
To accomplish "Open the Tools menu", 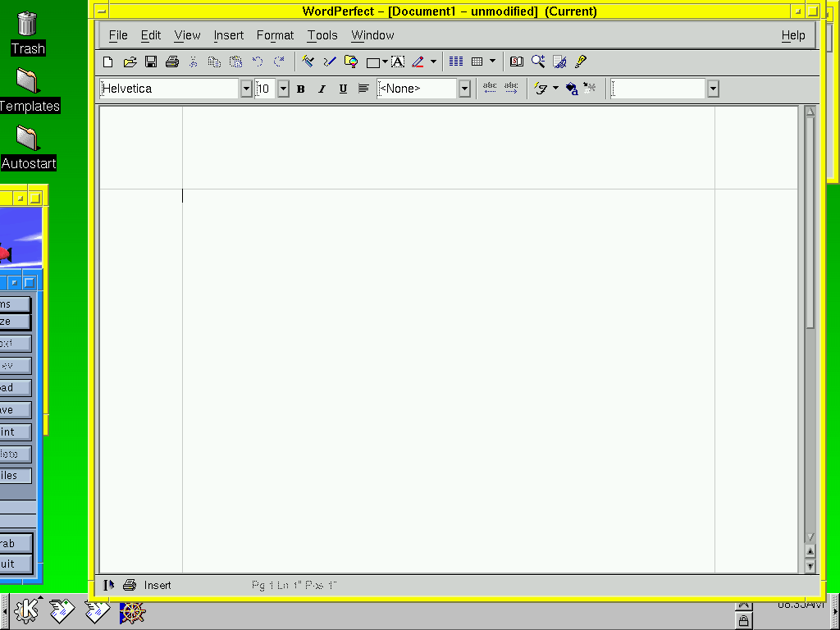I will coord(322,35).
